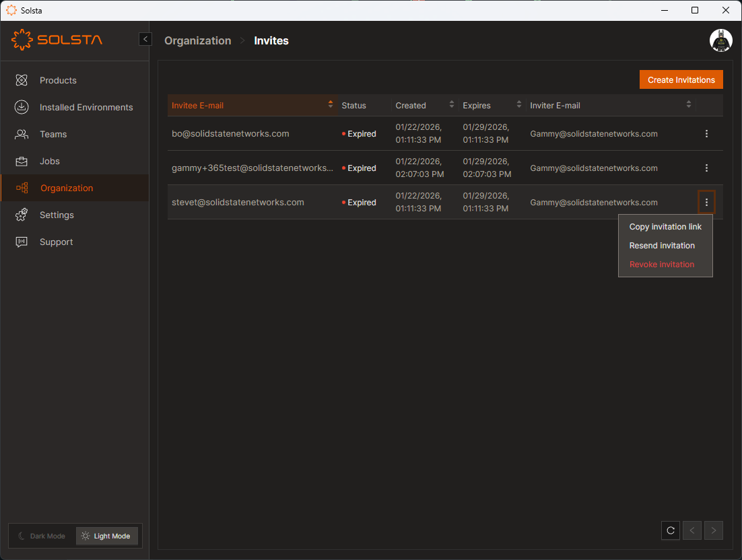
Task: Click the Support chat icon
Action: (x=22, y=242)
